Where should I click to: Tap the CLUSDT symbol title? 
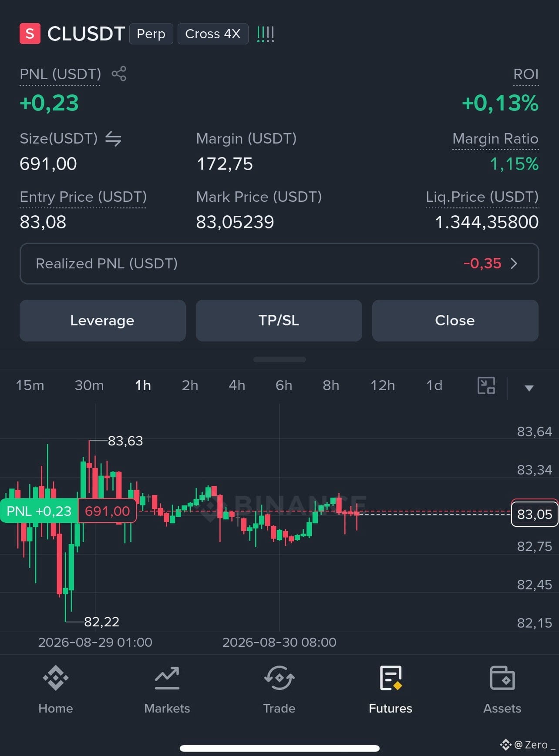pos(86,34)
